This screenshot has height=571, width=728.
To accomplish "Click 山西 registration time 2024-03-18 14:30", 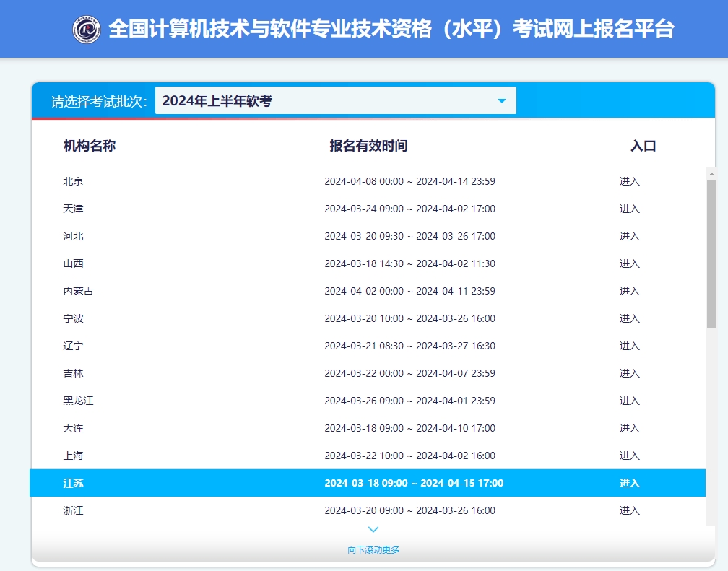I will coord(410,263).
